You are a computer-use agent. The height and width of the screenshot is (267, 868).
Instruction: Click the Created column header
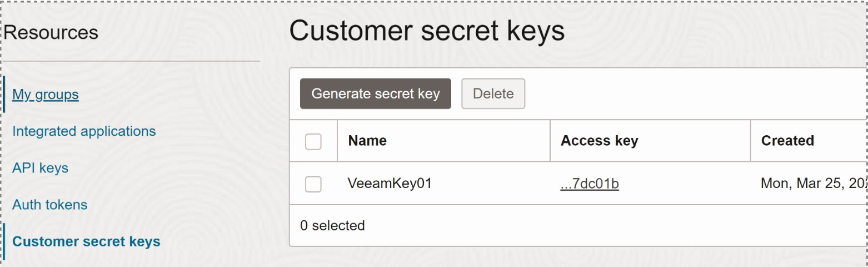[x=787, y=141]
